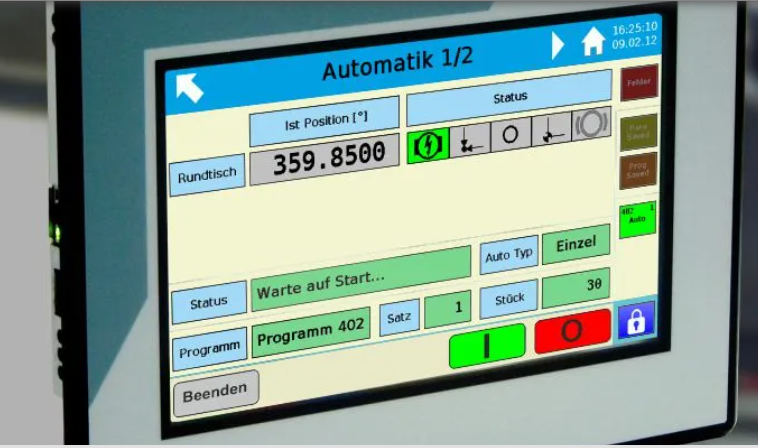Tap the Auto Typ label

509,255
